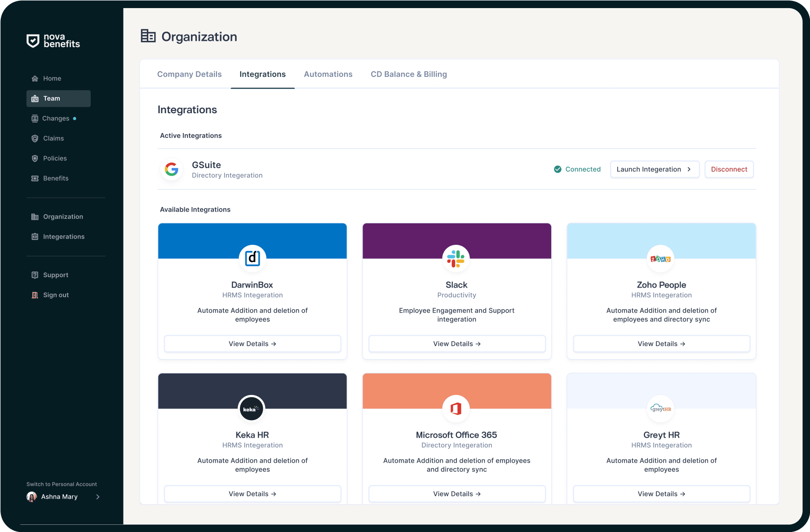
Task: Open the CD Balance & Billing tab
Action: (x=408, y=74)
